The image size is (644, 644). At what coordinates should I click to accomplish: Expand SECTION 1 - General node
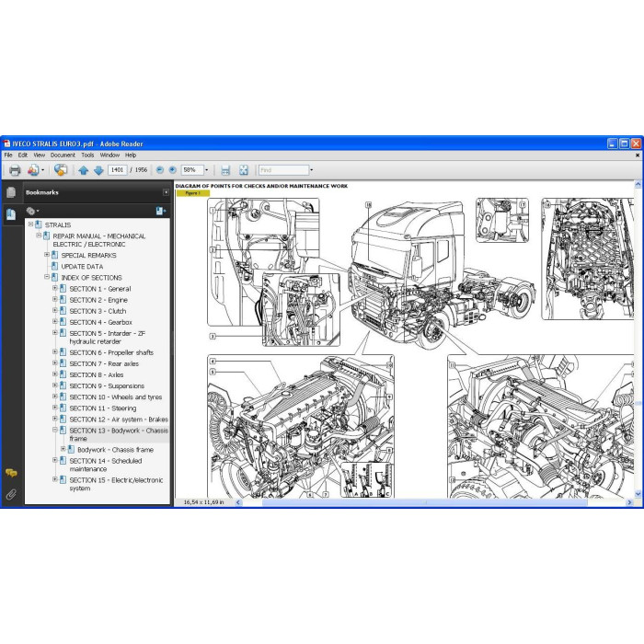[x=55, y=288]
